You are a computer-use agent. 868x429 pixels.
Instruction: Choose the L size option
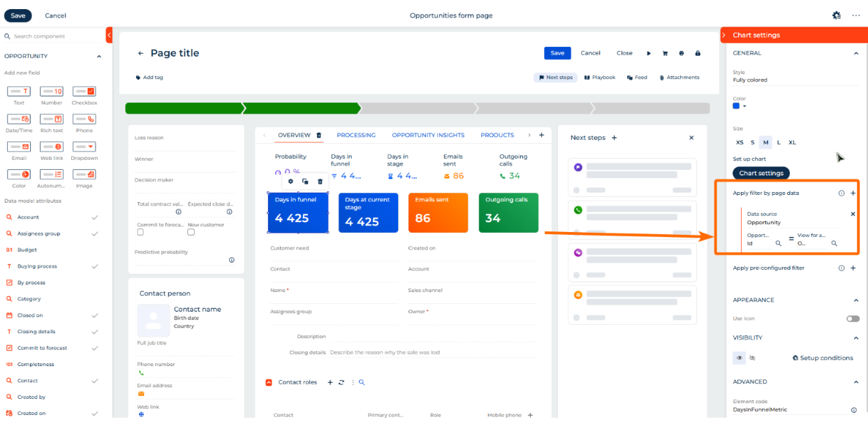click(x=779, y=143)
